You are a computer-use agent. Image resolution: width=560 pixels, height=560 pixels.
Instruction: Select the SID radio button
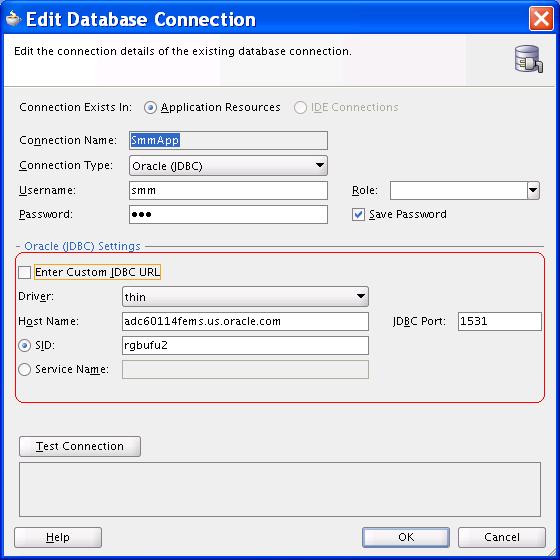[24, 345]
